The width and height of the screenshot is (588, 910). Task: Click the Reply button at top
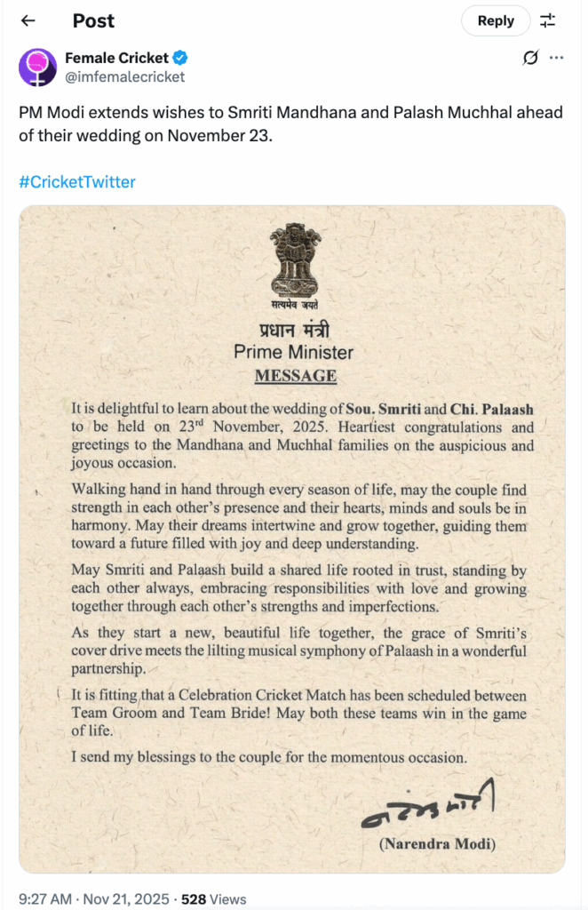496,20
